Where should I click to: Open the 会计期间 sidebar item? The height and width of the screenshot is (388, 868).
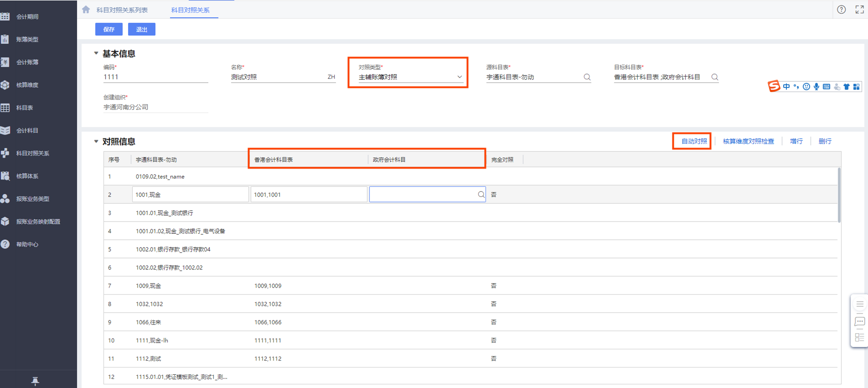coord(27,17)
